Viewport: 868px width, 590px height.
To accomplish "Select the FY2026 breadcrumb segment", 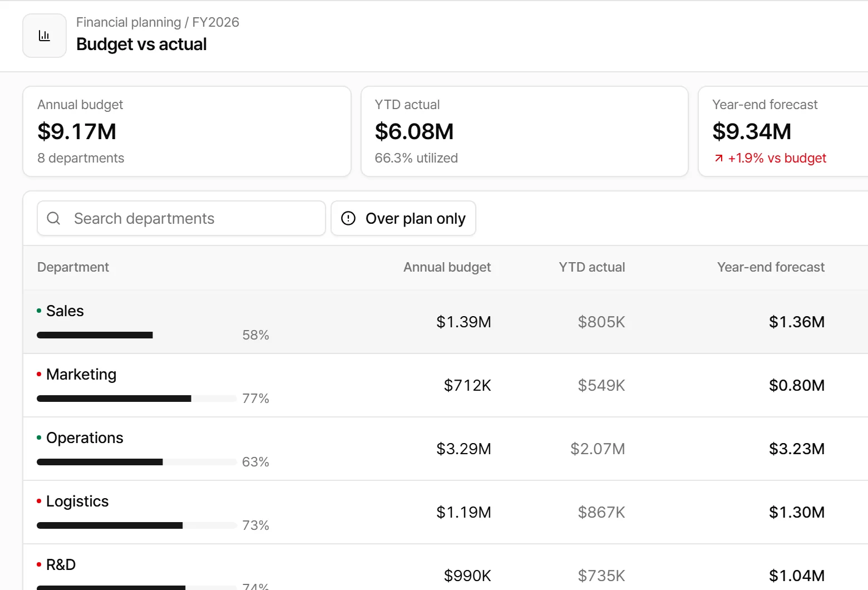I will point(216,22).
